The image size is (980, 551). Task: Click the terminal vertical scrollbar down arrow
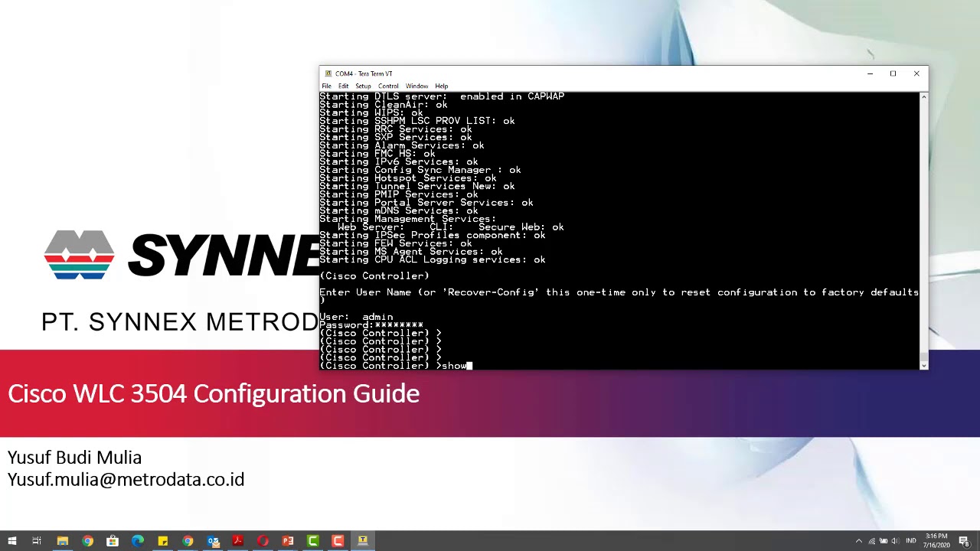[923, 365]
